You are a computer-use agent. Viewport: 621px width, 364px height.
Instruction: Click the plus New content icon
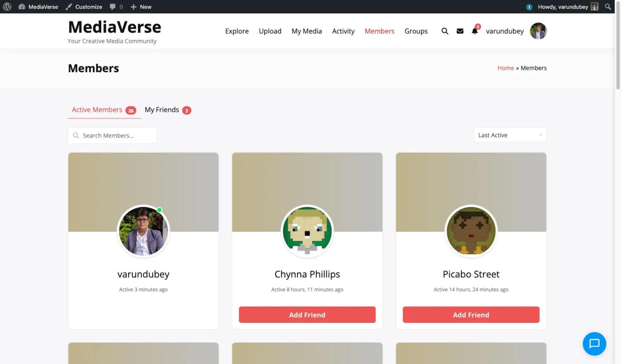[x=134, y=7]
